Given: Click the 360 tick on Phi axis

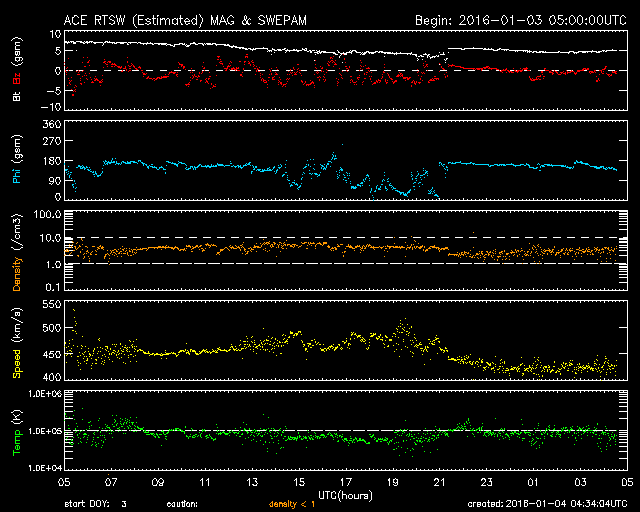Looking at the screenshot, I should pyautogui.click(x=50, y=124).
